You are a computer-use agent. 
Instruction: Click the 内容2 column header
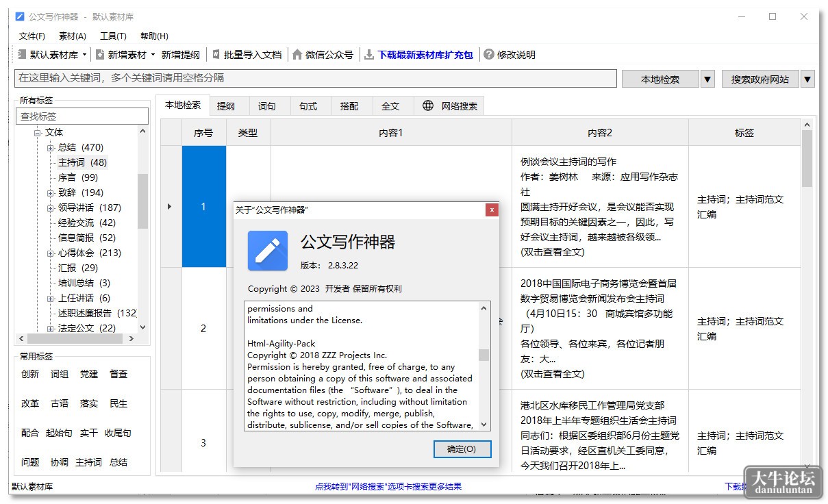point(600,133)
